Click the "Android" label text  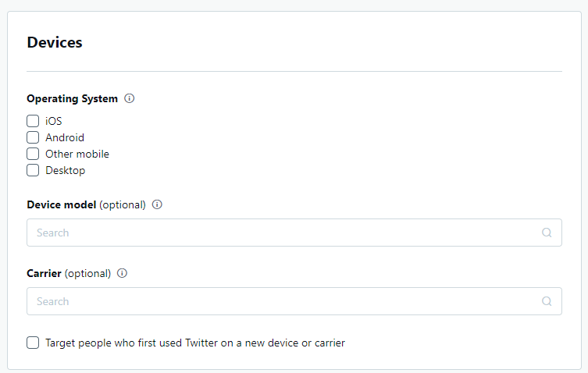point(65,137)
